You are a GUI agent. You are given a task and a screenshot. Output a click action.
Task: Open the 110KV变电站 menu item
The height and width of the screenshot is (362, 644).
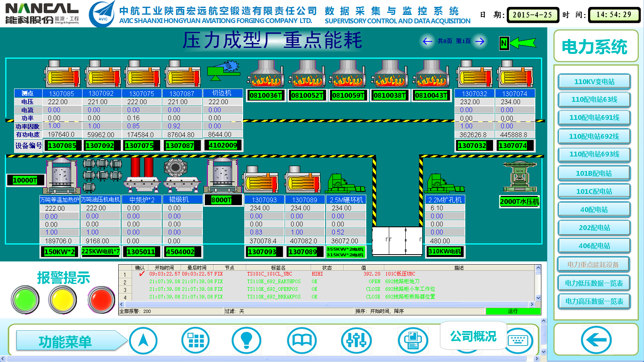pyautogui.click(x=594, y=82)
